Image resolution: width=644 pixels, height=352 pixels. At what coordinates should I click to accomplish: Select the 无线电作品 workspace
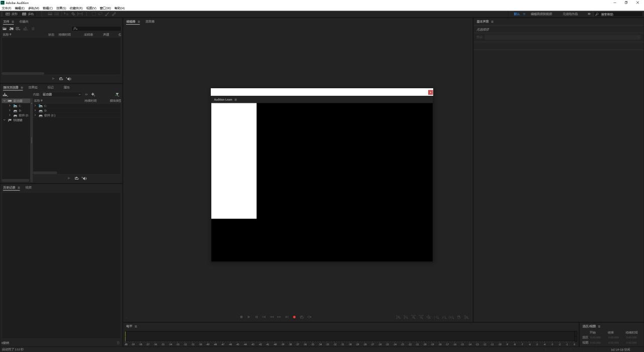(x=570, y=14)
